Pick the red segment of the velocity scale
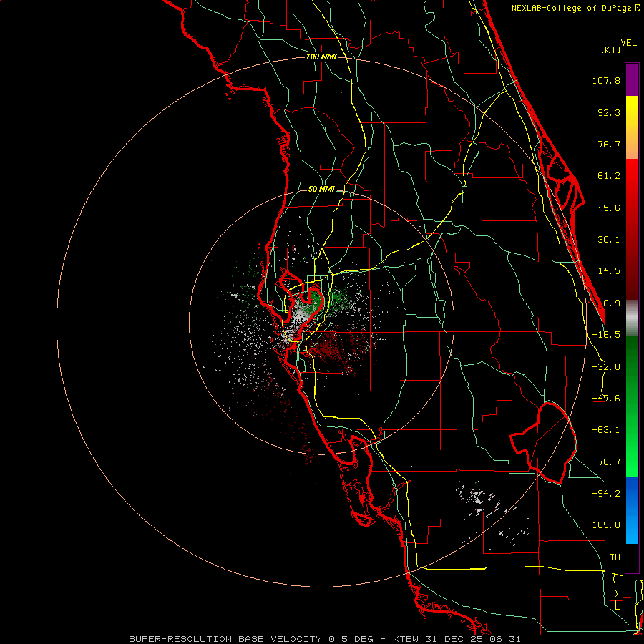This screenshot has height=644, width=644. pyautogui.click(x=632, y=229)
